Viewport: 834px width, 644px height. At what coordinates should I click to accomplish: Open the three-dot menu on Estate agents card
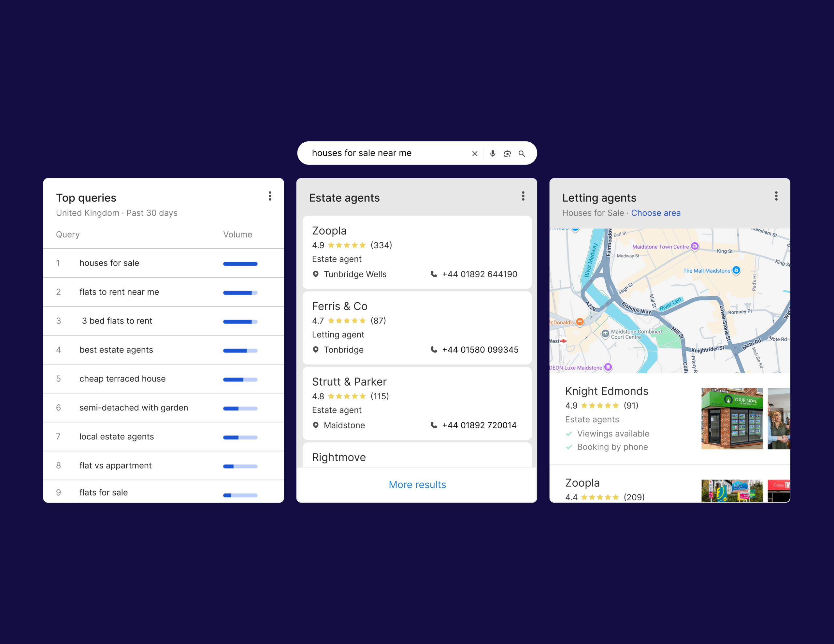(x=523, y=196)
